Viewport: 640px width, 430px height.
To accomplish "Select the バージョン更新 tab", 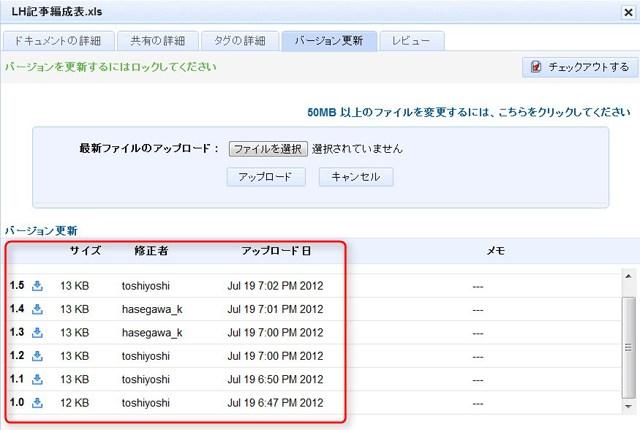I will [x=329, y=41].
